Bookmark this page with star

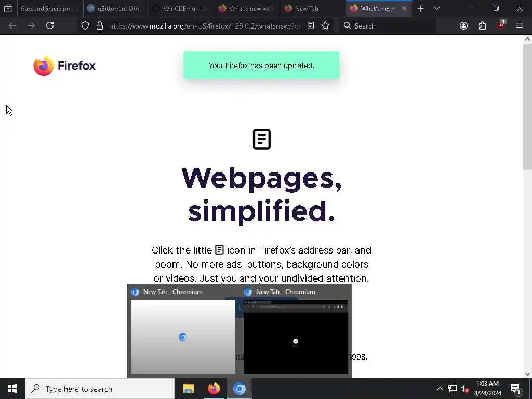[x=325, y=26]
